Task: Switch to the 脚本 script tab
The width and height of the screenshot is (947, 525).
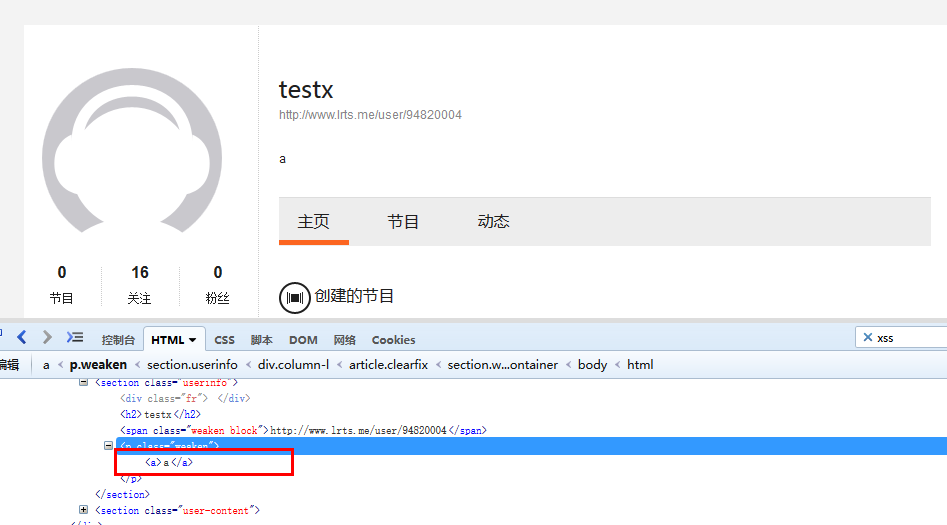Action: 262,340
